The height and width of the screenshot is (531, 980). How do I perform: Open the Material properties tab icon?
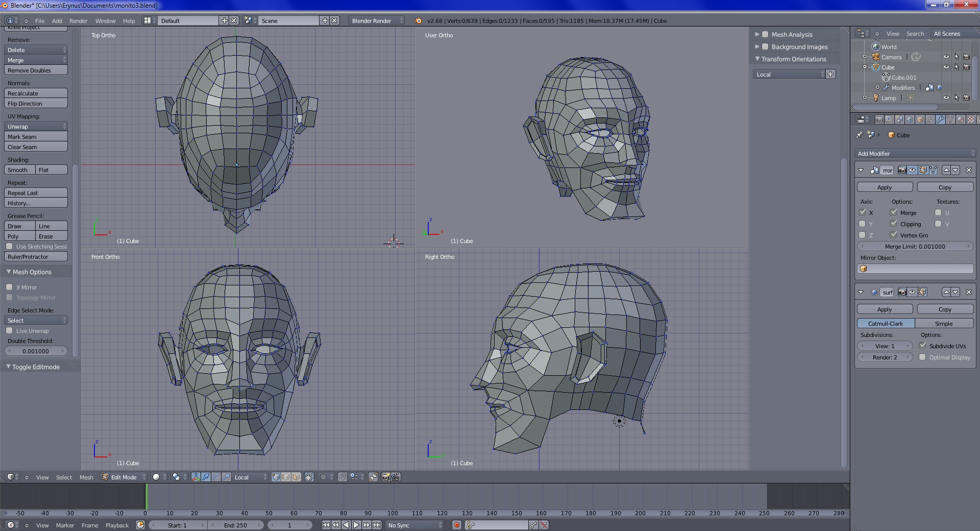click(x=961, y=119)
